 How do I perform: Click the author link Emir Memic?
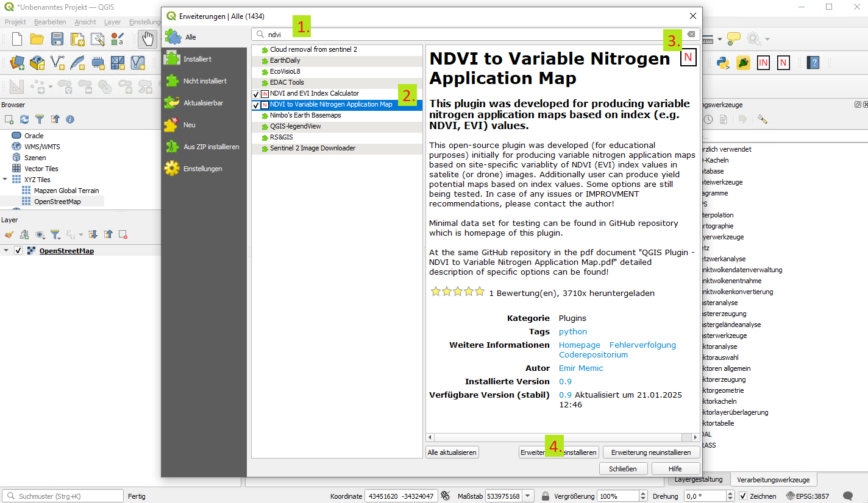(581, 368)
